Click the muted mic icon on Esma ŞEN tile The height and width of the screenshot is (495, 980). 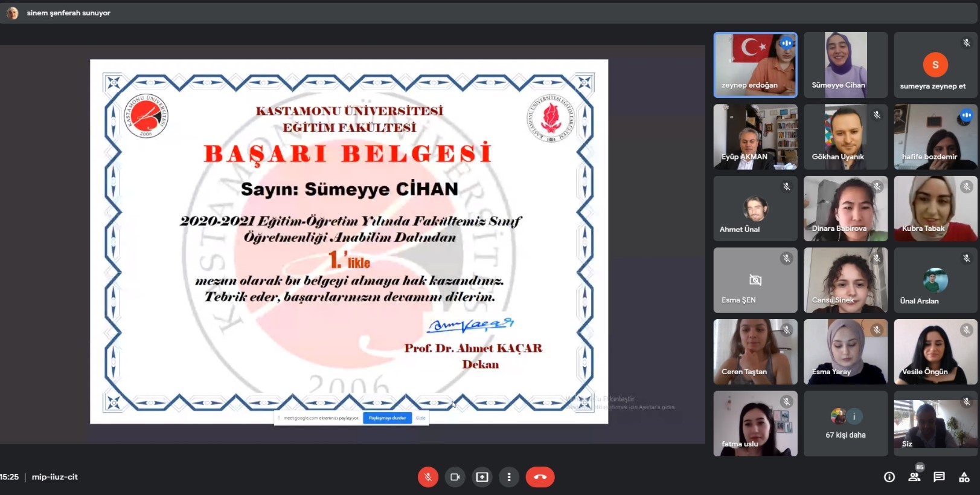(x=786, y=258)
